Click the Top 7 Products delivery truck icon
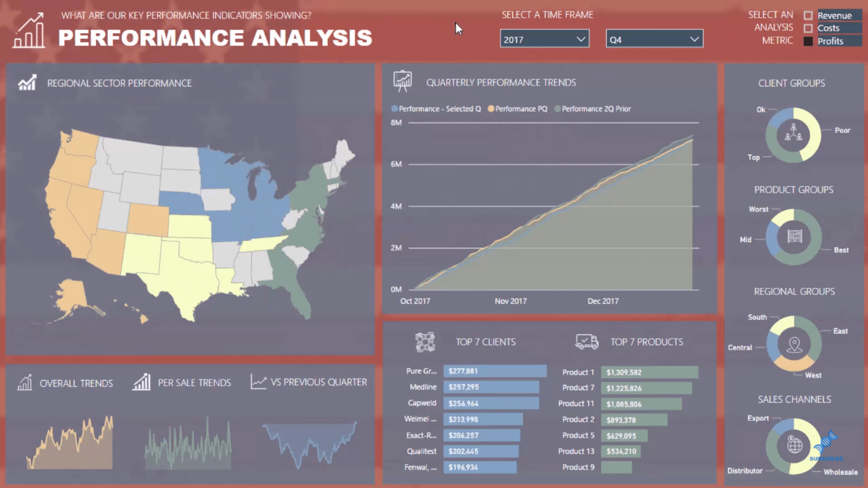The image size is (868, 488). [587, 342]
